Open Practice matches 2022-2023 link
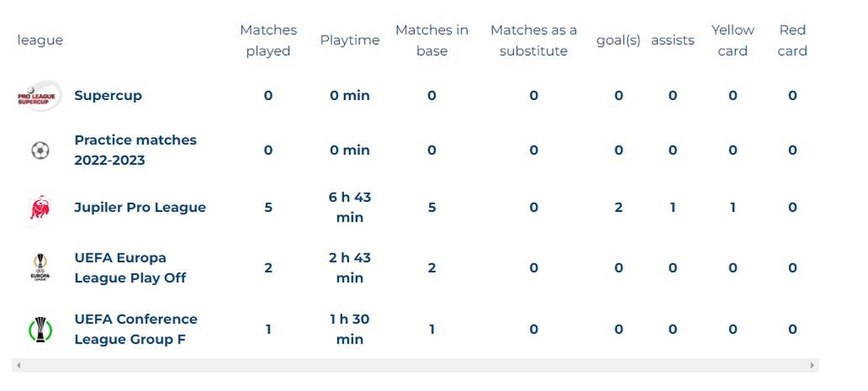The width and height of the screenshot is (868, 391). (x=135, y=150)
